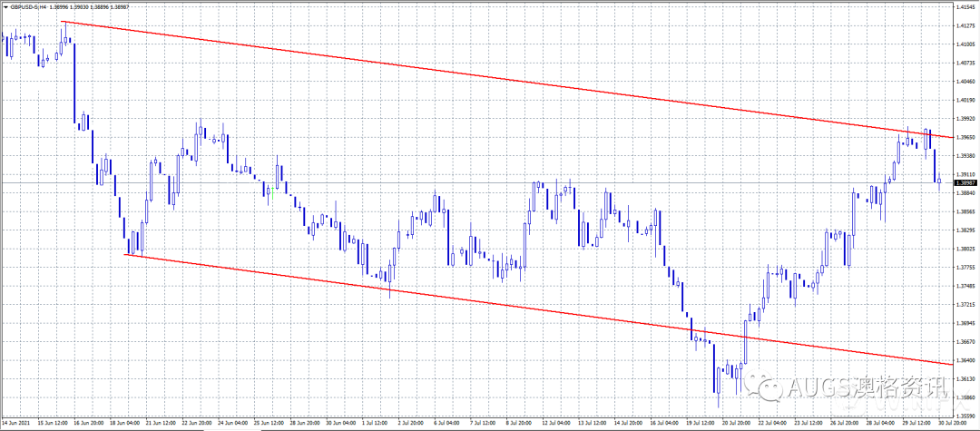Image resolution: width=980 pixels, height=431 pixels.
Task: Click the 1.37755 price scale label
Action: [x=965, y=267]
